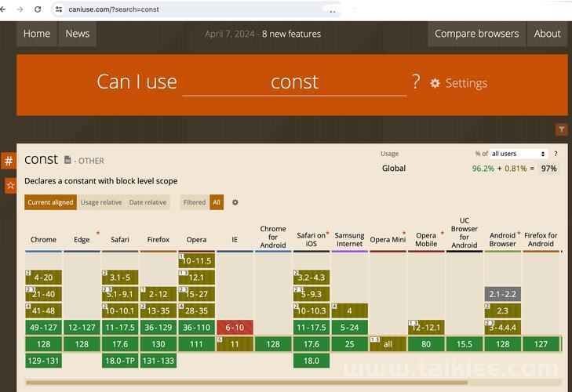Image resolution: width=572 pixels, height=392 pixels.
Task: Select Firefox 2-12 cell
Action: click(x=158, y=294)
